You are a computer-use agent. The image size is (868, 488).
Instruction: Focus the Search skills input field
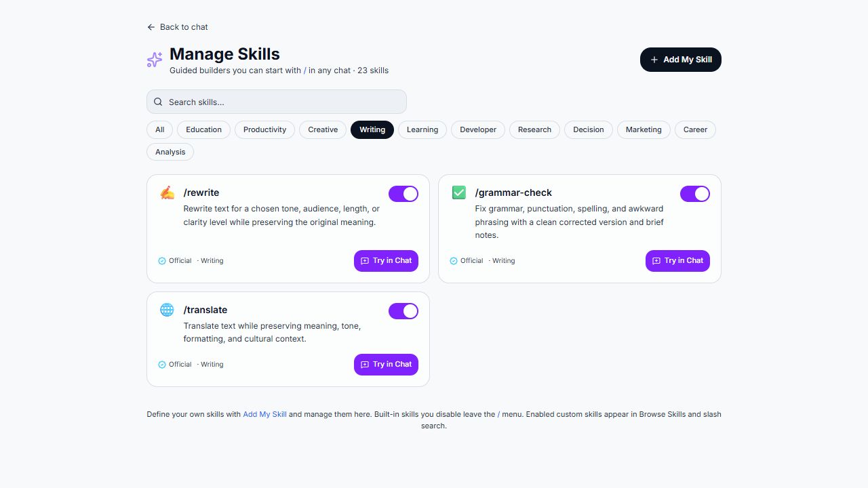coord(277,102)
